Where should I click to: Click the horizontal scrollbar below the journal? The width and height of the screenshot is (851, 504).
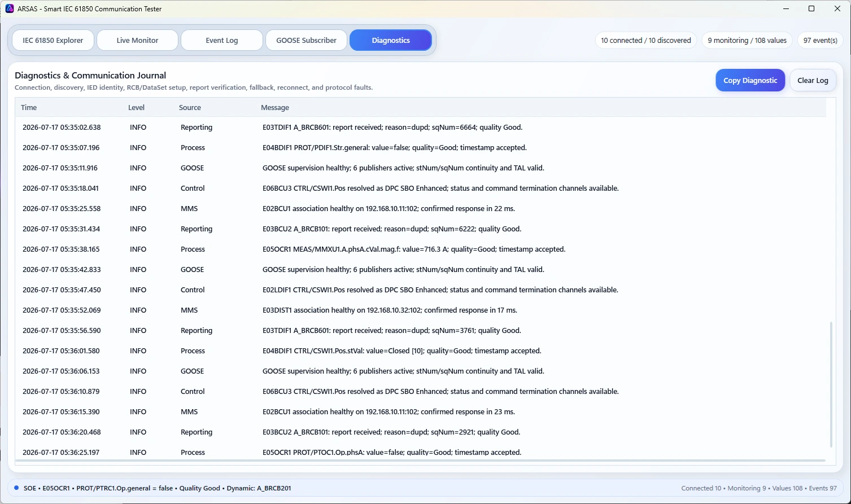(x=420, y=461)
